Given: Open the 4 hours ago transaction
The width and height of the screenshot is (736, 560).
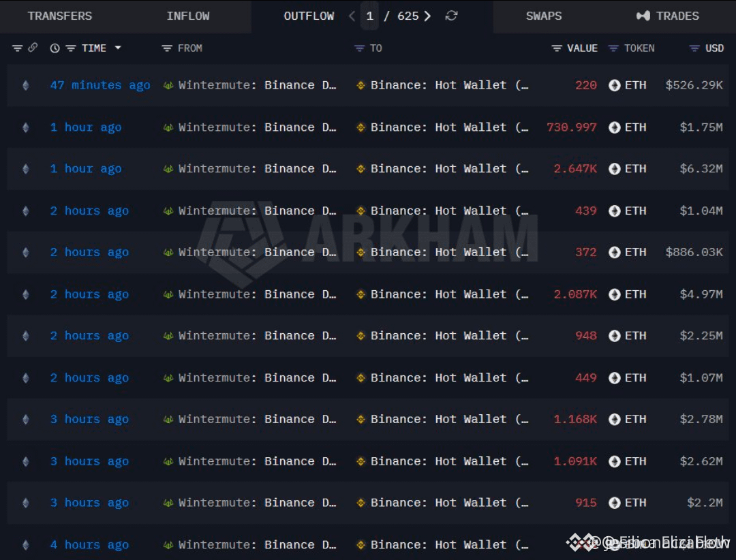Looking at the screenshot, I should coord(89,545).
